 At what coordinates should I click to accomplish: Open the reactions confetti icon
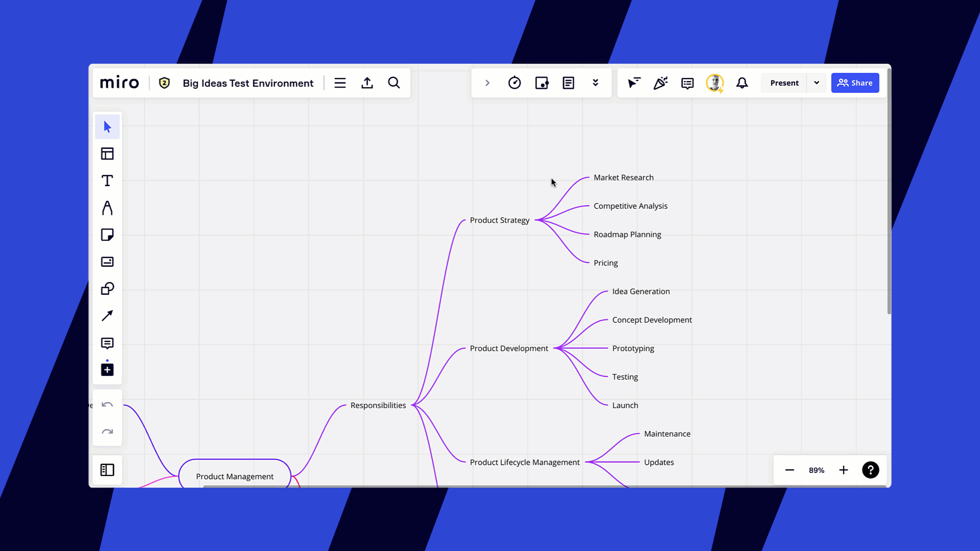660,83
